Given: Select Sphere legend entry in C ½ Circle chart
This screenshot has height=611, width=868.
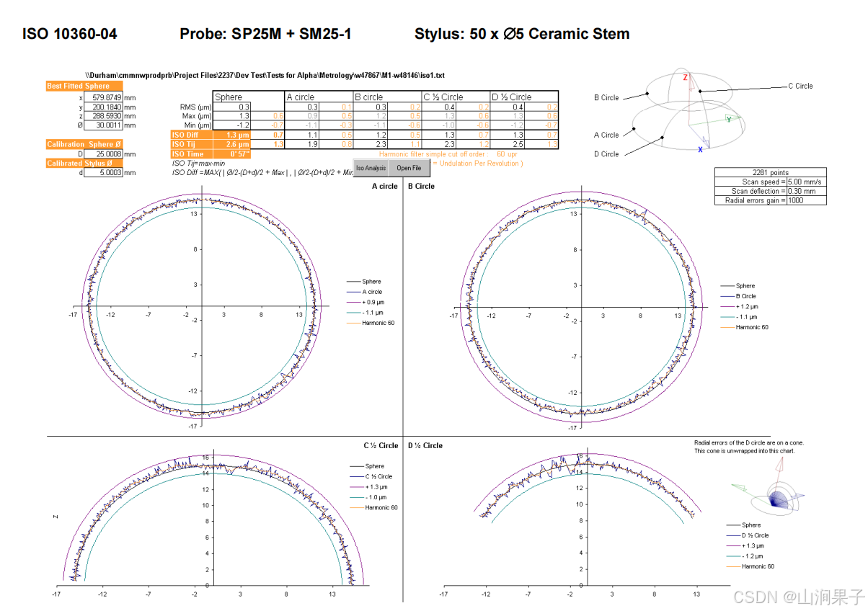Looking at the screenshot, I should (368, 466).
